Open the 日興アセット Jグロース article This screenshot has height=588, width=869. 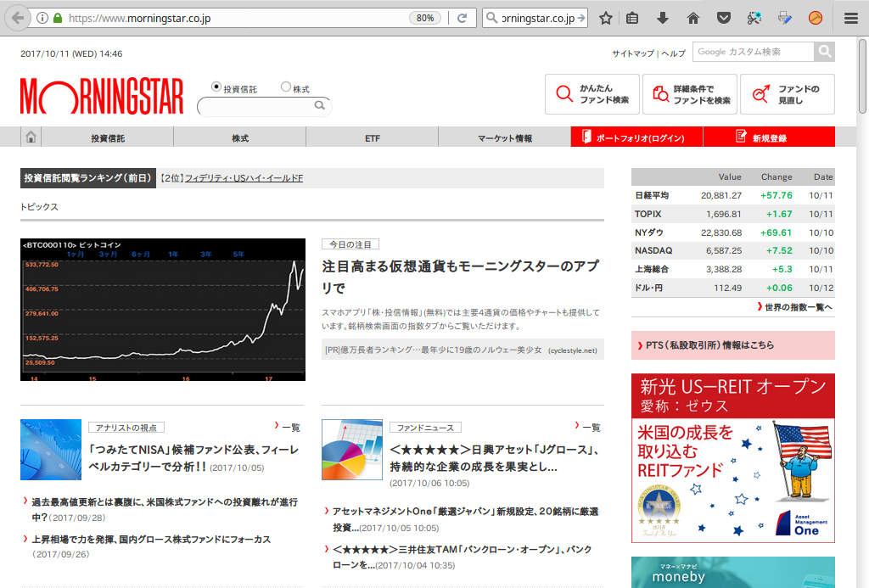494,458
